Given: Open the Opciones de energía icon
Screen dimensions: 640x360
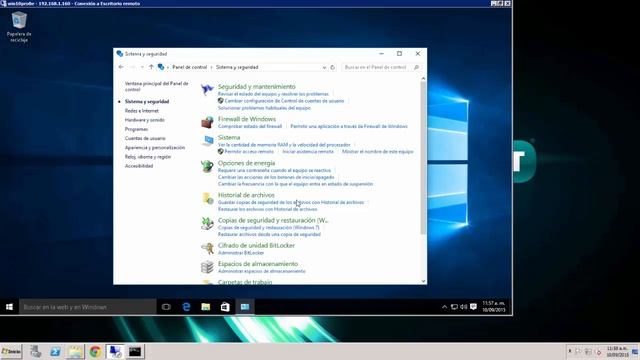Looking at the screenshot, I should coord(207,166).
